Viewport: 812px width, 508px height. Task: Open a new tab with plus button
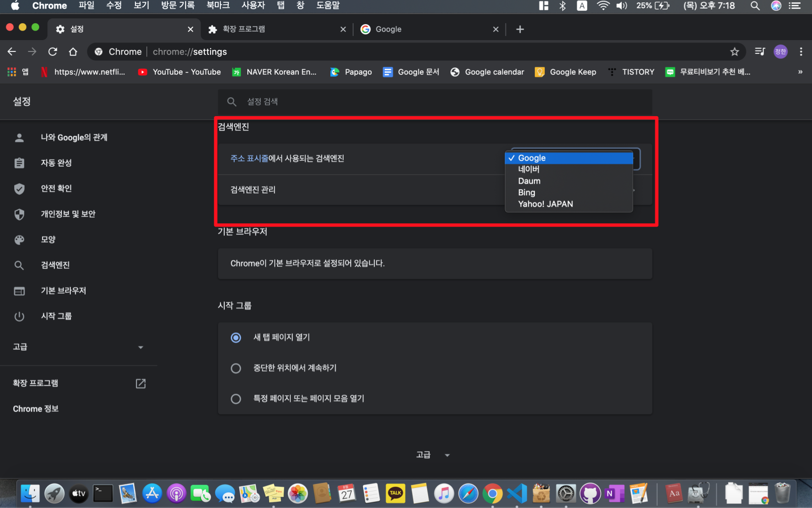[520, 29]
